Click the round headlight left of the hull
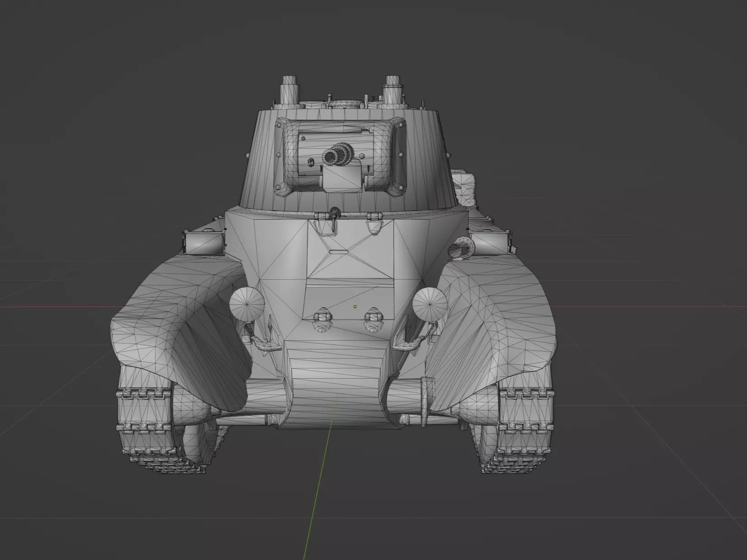This screenshot has height=560, width=747. (247, 304)
